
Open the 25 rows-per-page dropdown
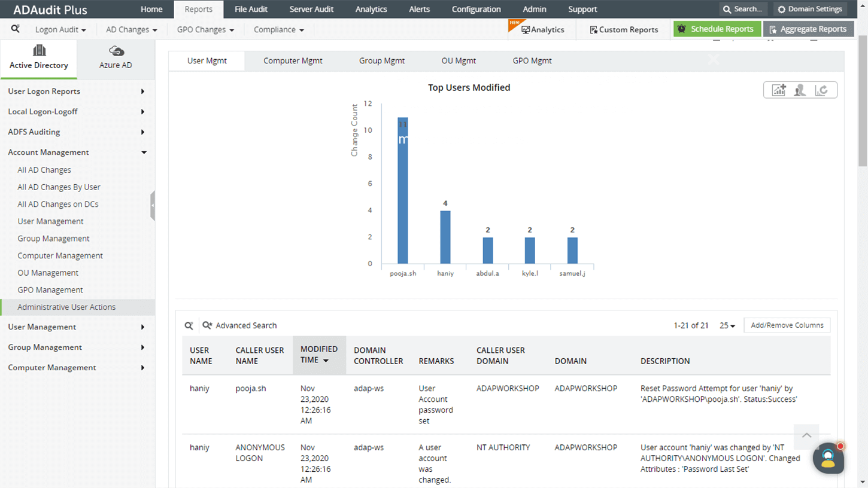[x=727, y=325]
